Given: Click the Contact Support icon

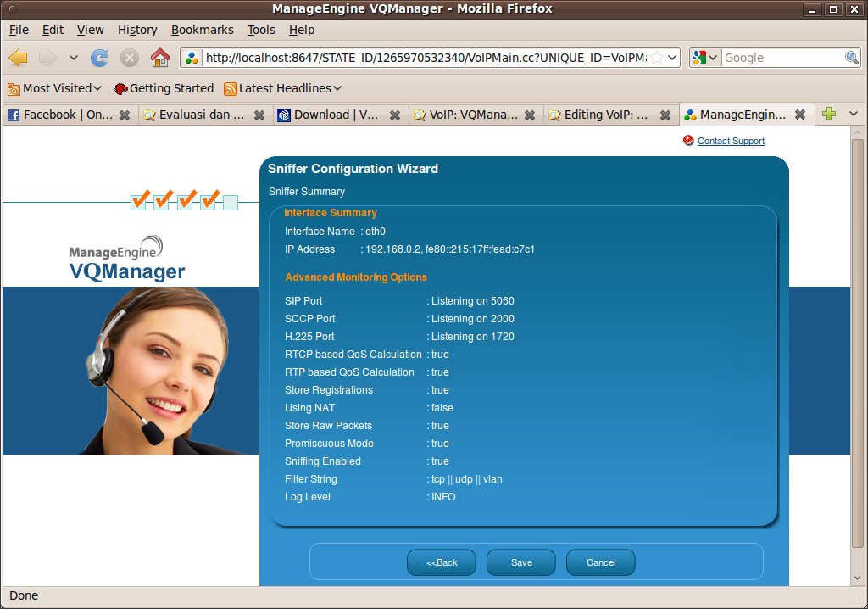Looking at the screenshot, I should click(x=688, y=140).
